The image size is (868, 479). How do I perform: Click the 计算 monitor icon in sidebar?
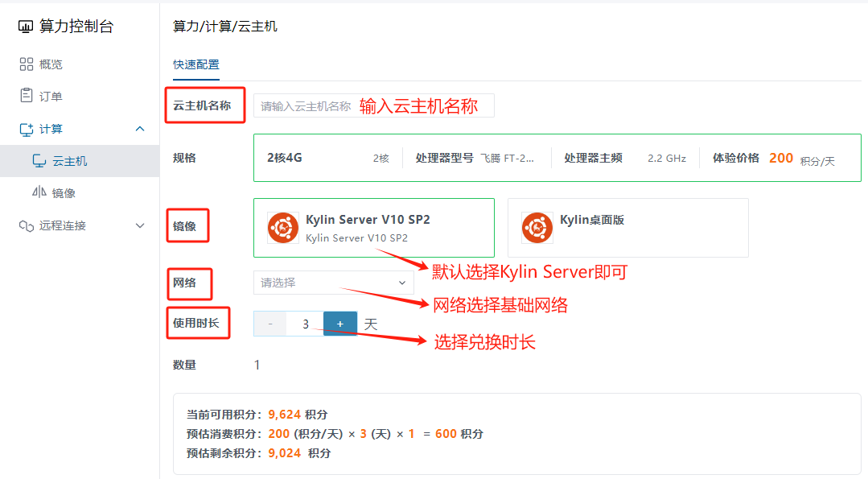(27, 129)
